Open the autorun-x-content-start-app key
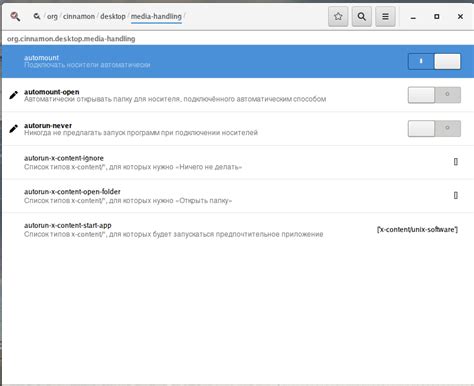This screenshot has height=386, width=474. tap(238, 230)
